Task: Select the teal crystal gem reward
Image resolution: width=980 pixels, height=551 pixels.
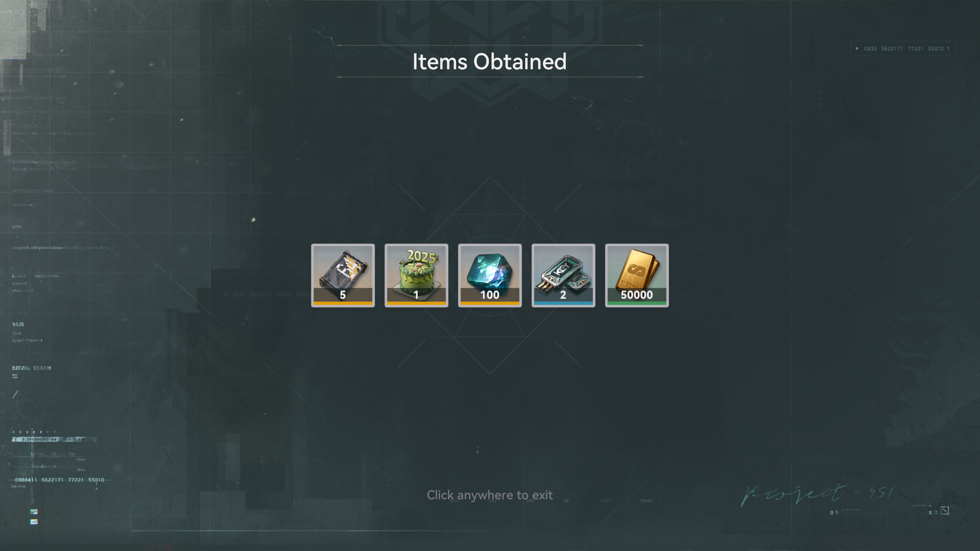Action: 490,275
